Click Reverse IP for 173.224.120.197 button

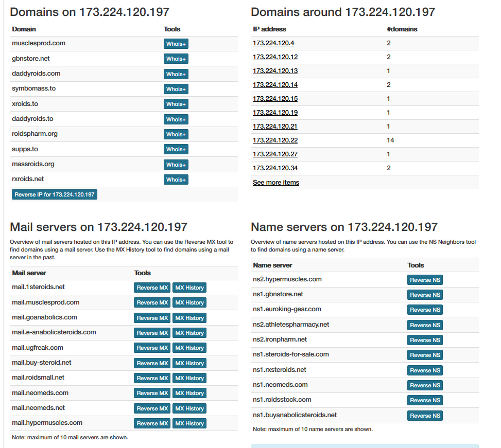[55, 194]
